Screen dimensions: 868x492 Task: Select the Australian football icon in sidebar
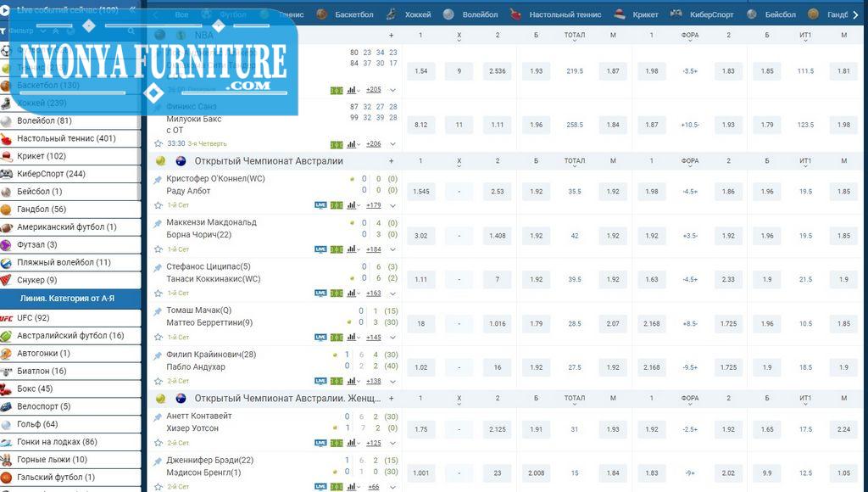point(6,336)
